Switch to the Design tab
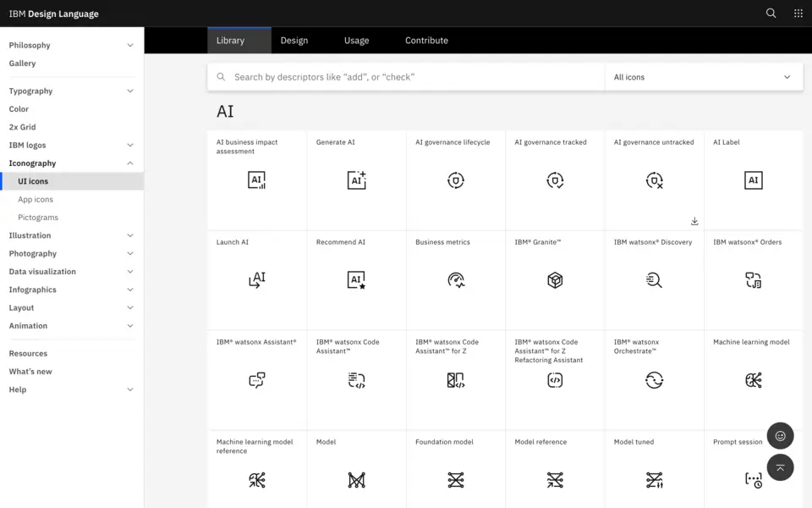 (x=294, y=41)
